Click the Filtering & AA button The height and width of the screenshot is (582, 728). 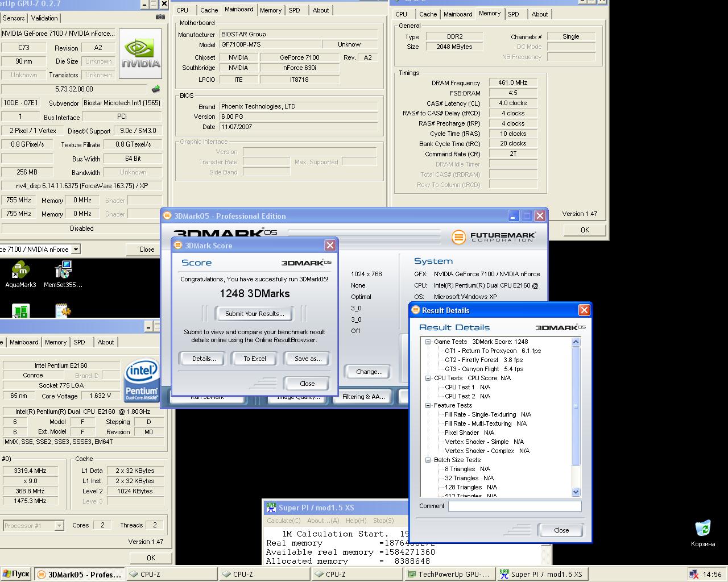coord(363,397)
